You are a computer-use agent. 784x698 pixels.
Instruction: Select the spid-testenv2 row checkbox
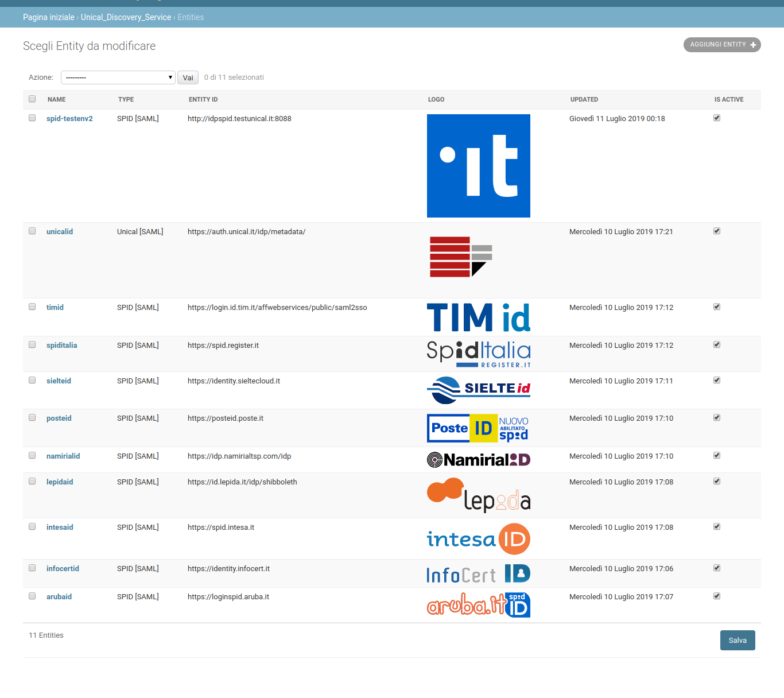pos(32,118)
